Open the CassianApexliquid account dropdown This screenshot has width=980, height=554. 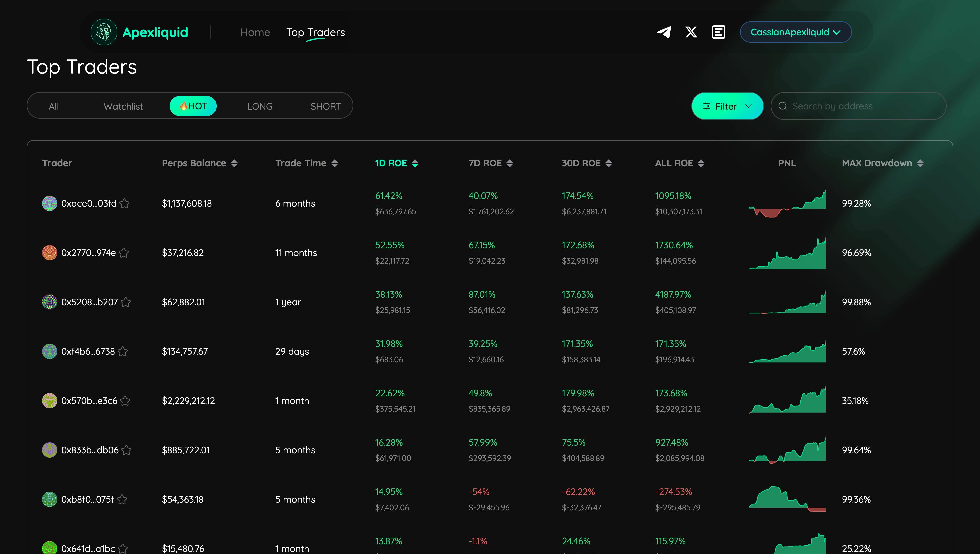tap(795, 32)
